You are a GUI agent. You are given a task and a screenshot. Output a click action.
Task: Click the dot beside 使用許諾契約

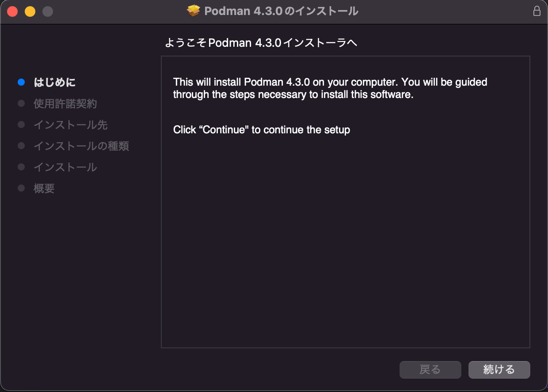pos(21,103)
